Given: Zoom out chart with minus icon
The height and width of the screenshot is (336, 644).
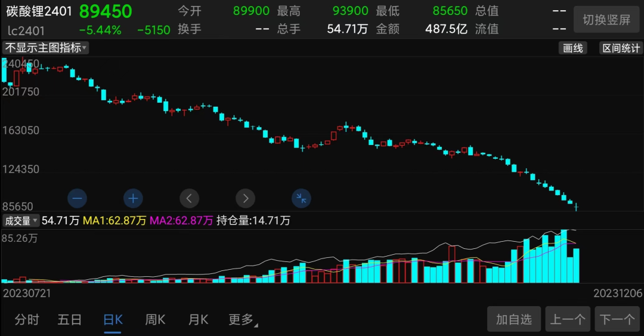Looking at the screenshot, I should coord(77,199).
